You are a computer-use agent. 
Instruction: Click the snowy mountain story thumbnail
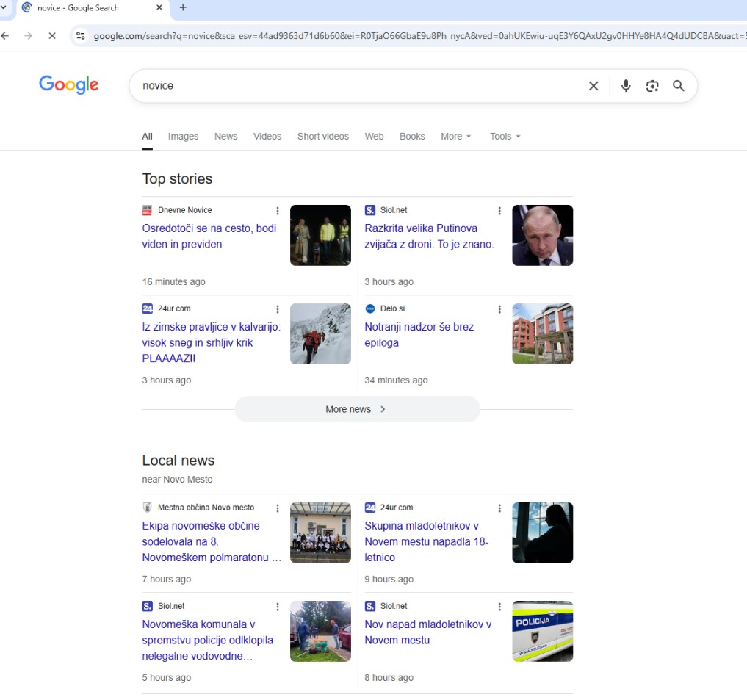coord(320,333)
